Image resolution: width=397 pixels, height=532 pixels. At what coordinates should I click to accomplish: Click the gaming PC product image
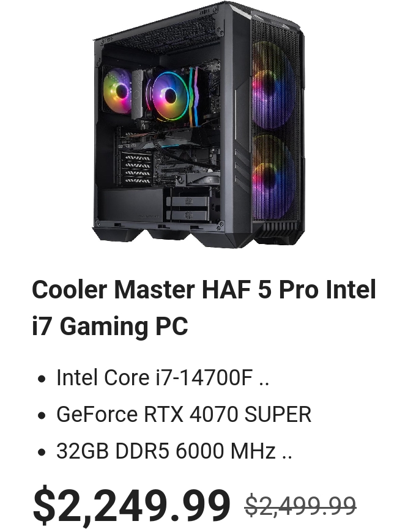pos(198,124)
